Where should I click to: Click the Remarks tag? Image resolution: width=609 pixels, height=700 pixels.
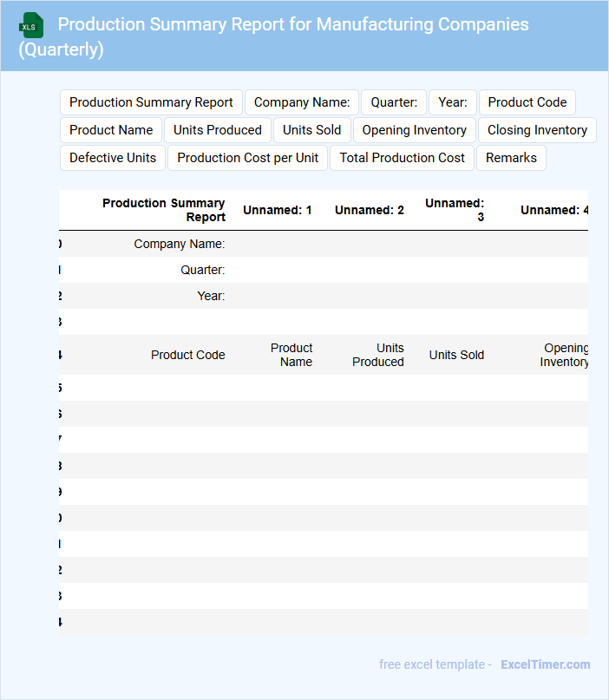coord(511,158)
